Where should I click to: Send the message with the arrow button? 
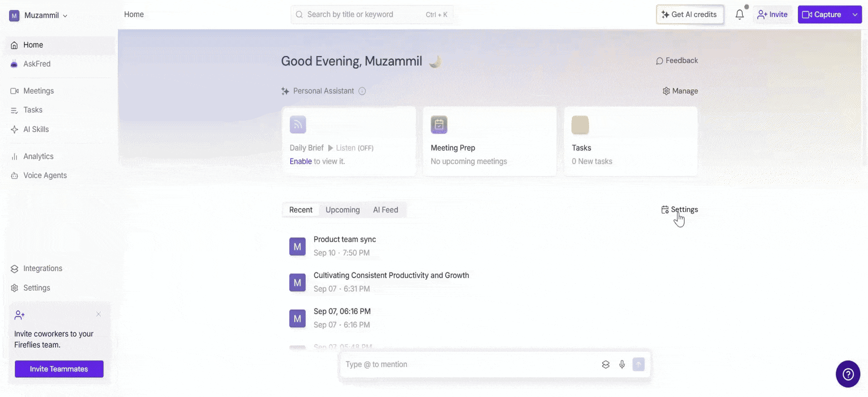click(638, 364)
